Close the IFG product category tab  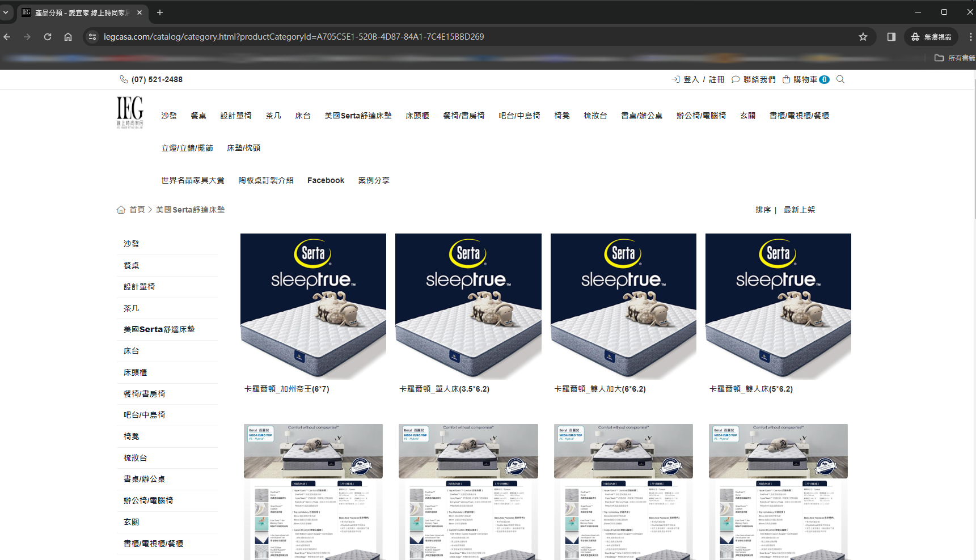(x=140, y=12)
